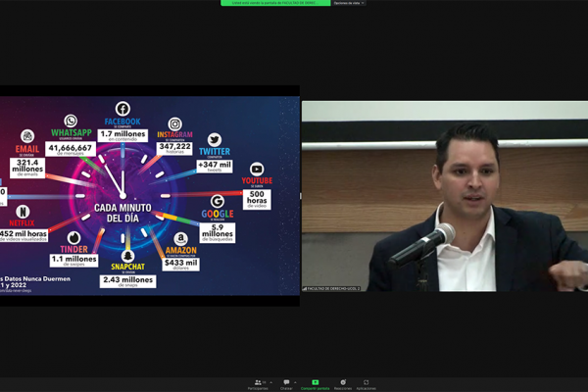Click the YouTube icon on the slide
The width and height of the screenshot is (588, 392).
(x=257, y=170)
